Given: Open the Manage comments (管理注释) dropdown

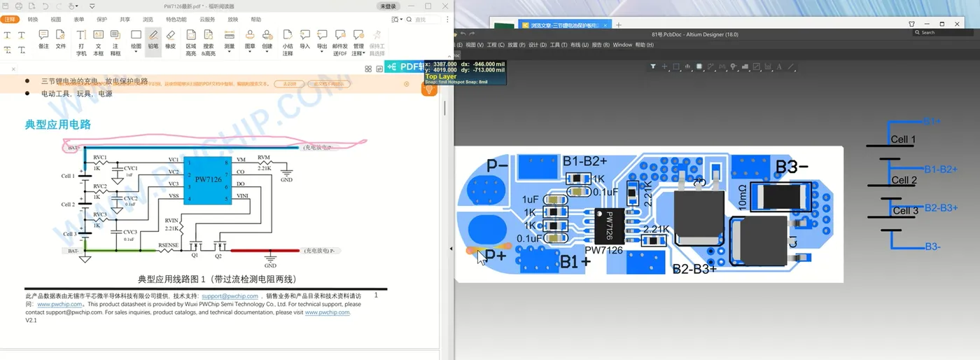Looking at the screenshot, I should [358, 43].
